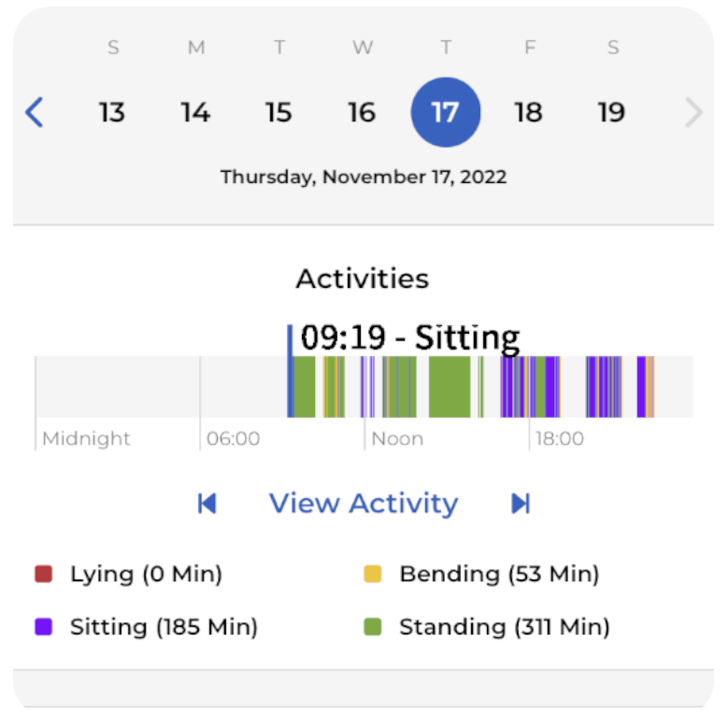Click the blue 09:19 timeline marker
The image size is (728, 728).
coord(291,371)
